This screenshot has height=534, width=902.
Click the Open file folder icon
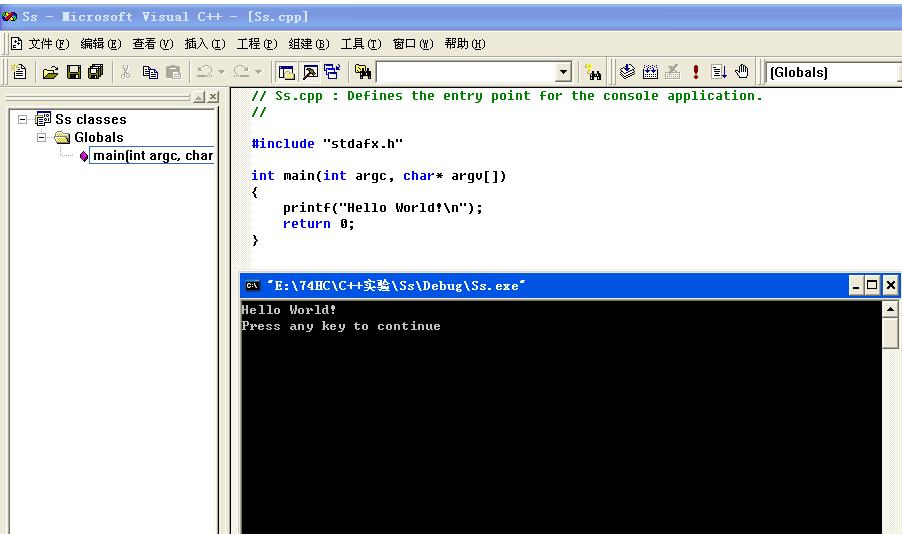50,72
